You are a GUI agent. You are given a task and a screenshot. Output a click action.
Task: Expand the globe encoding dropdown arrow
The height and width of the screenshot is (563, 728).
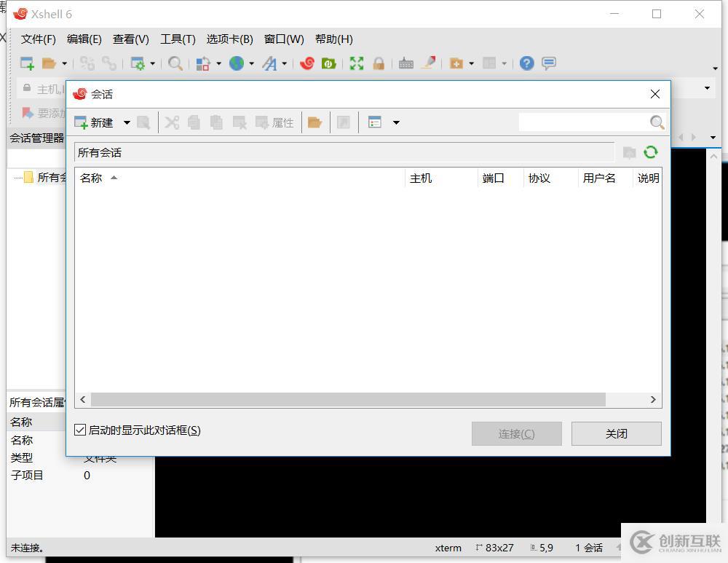[252, 63]
